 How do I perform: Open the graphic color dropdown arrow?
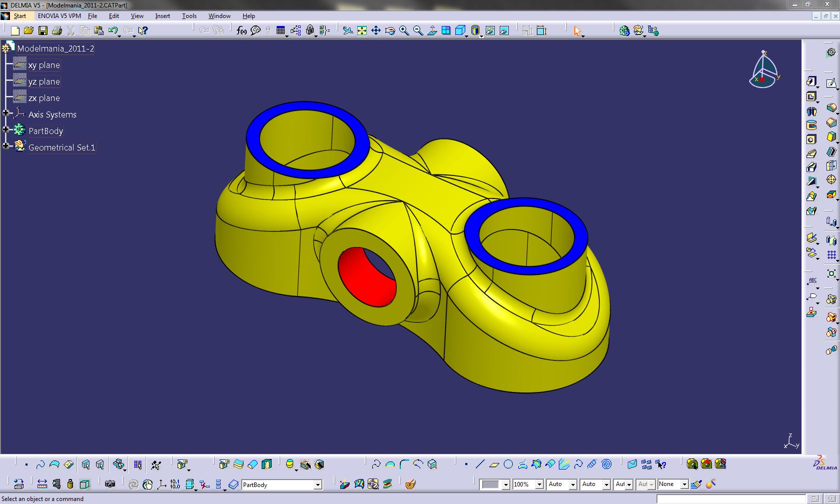coord(506,484)
